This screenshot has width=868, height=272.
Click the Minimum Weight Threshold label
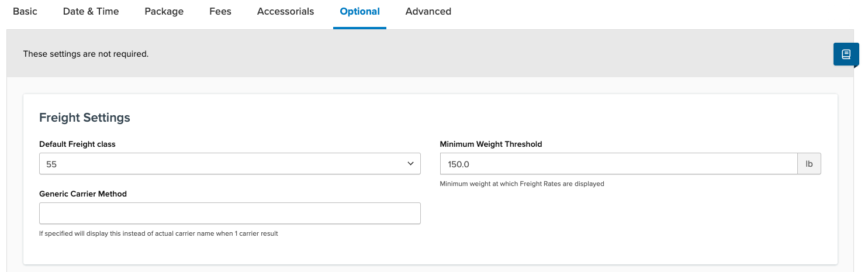click(x=491, y=144)
